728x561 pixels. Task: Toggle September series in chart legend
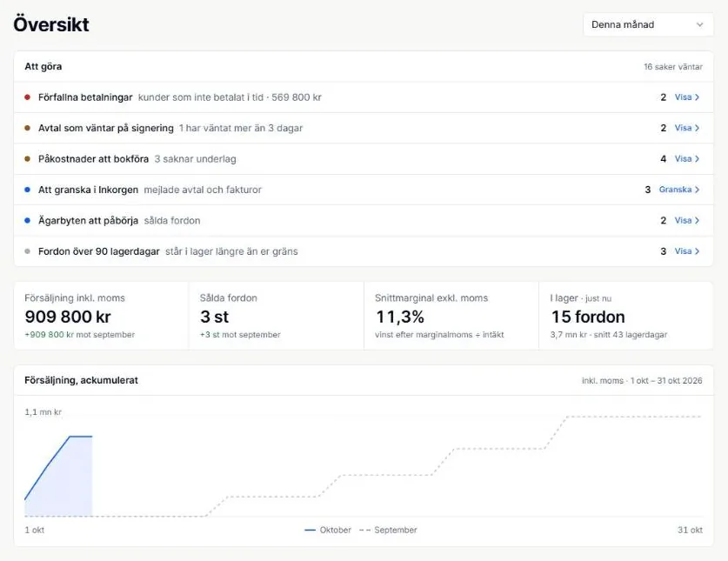pos(388,530)
